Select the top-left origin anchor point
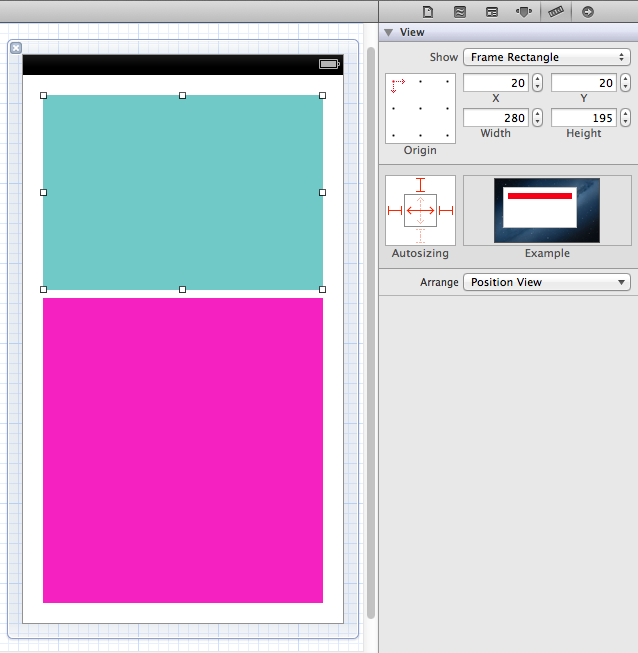Viewport: 638px width, 653px height. click(x=394, y=82)
